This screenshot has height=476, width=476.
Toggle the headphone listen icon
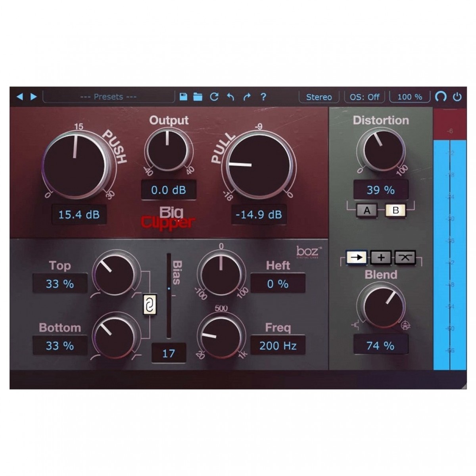click(x=441, y=97)
